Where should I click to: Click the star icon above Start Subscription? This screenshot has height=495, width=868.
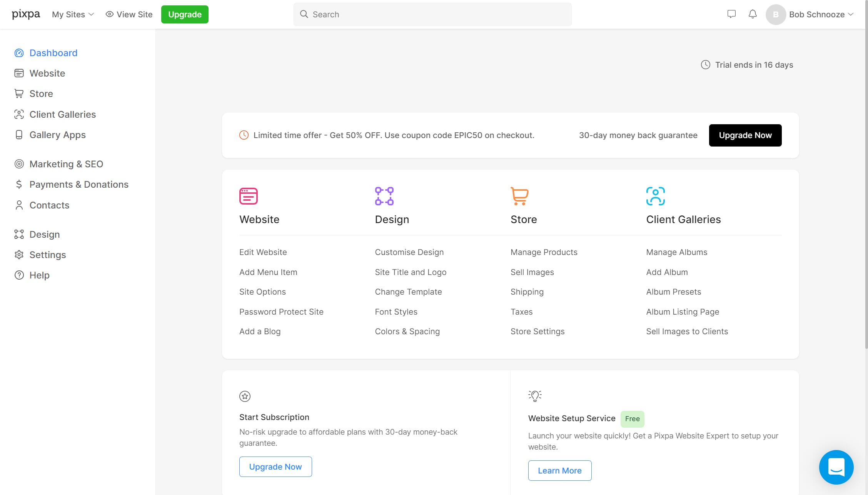click(245, 396)
